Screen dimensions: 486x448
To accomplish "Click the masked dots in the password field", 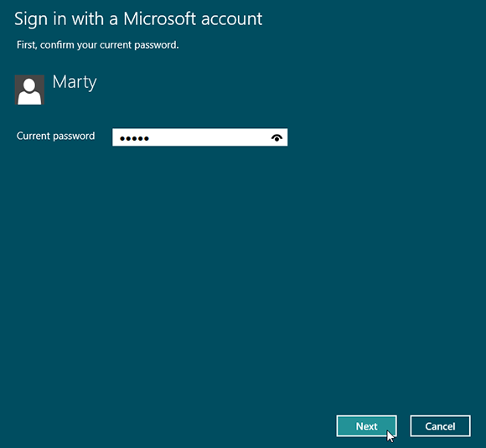I will click(134, 138).
